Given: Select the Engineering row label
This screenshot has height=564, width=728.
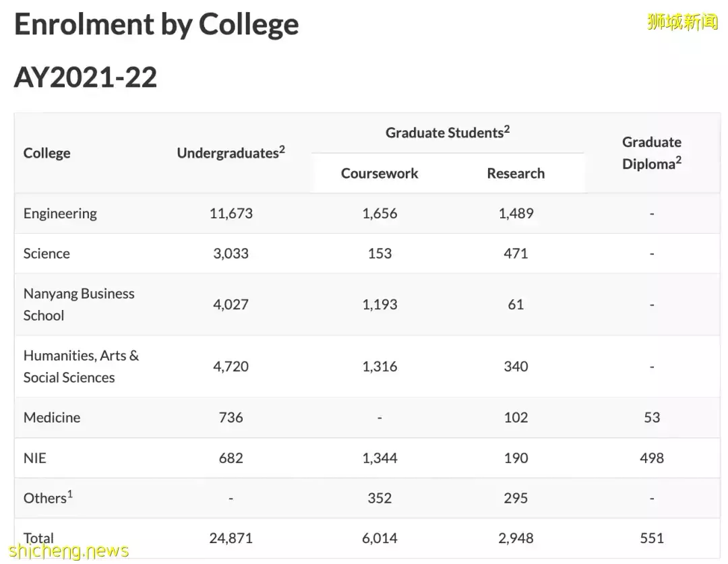Looking at the screenshot, I should coord(60,214).
